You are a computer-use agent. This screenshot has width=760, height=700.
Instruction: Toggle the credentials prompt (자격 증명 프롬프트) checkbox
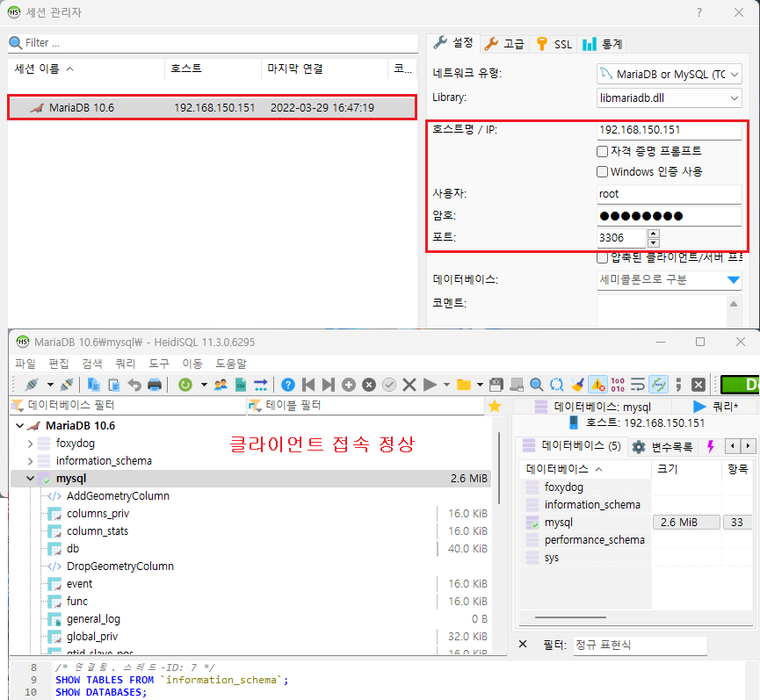(603, 152)
